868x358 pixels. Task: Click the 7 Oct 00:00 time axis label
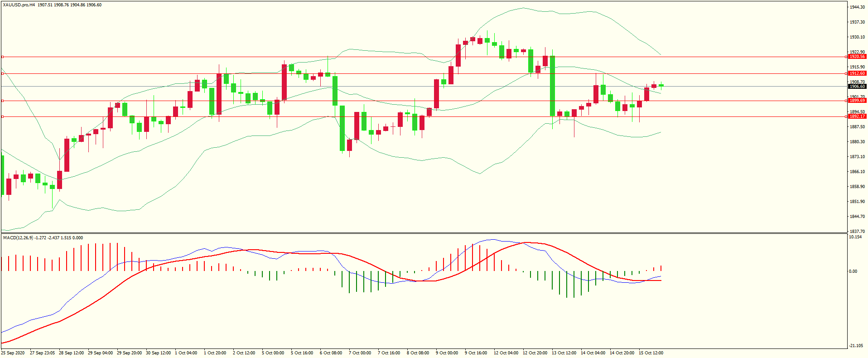(x=361, y=353)
